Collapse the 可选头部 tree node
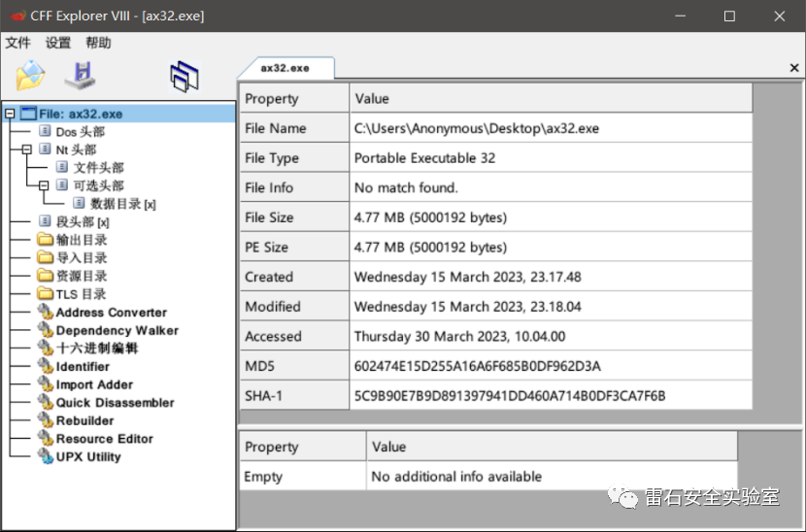Viewport: 806px width, 532px height. point(44,185)
